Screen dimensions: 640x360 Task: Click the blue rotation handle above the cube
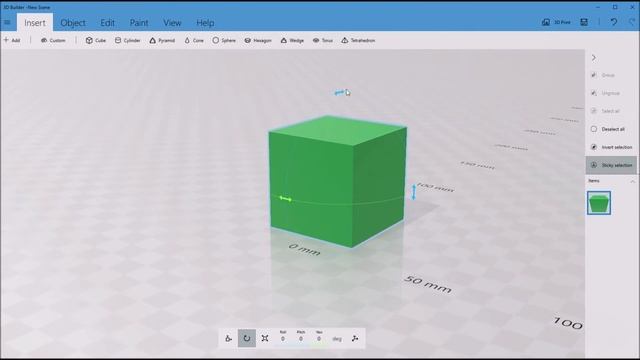[x=339, y=93]
